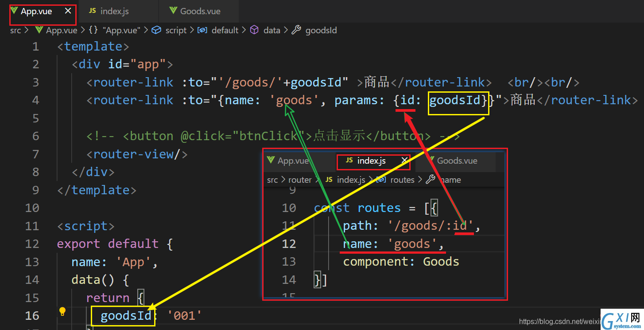Viewport: 644px width, 330px height.
Task: Click the variable icon beside default breadcrumb
Action: click(202, 30)
